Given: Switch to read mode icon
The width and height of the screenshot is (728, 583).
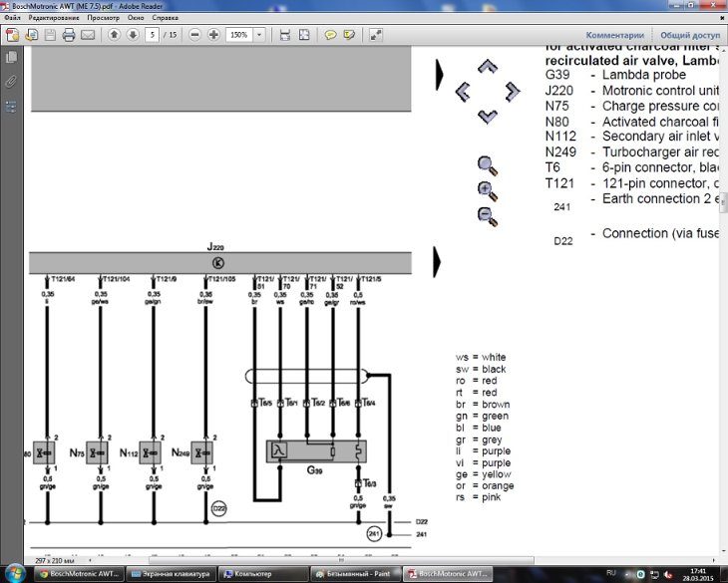Looking at the screenshot, I should coord(375,35).
